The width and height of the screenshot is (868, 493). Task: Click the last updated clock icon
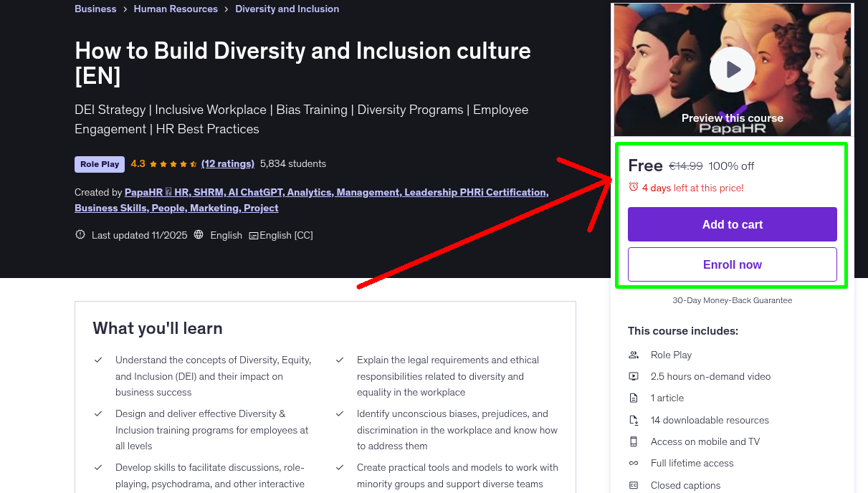coord(80,234)
